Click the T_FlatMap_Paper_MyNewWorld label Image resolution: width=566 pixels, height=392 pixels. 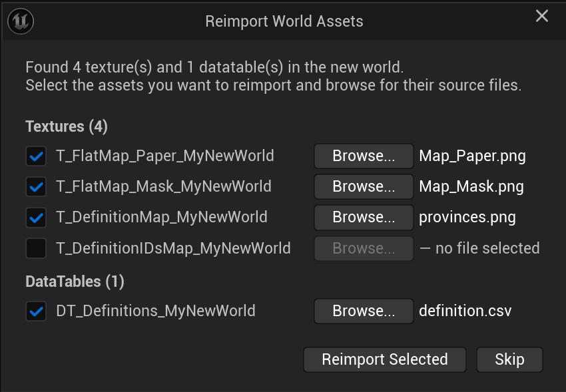[165, 156]
